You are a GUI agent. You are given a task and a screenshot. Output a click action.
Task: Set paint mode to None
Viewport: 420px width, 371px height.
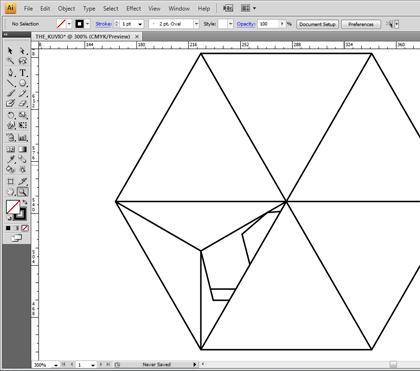point(25,228)
